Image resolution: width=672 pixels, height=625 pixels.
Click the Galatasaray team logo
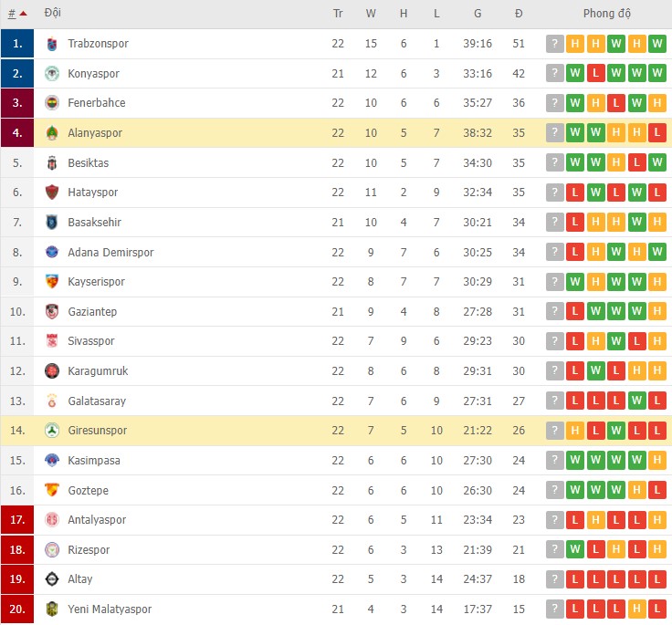pyautogui.click(x=51, y=401)
